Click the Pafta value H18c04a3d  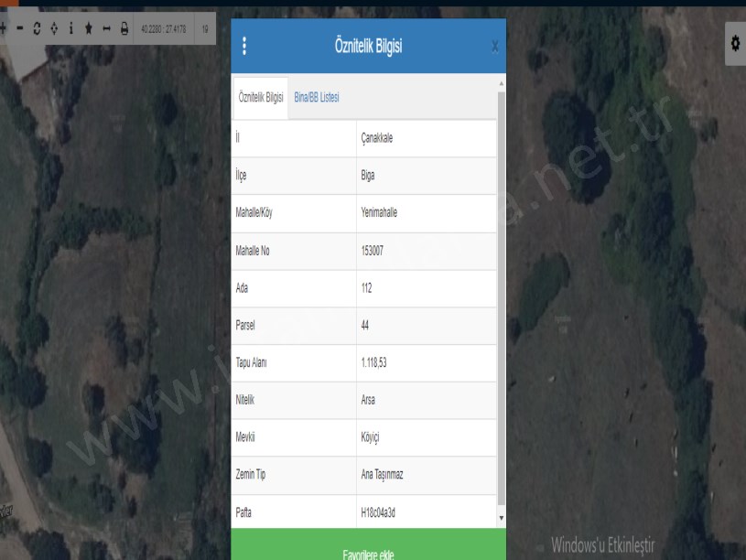click(x=384, y=513)
